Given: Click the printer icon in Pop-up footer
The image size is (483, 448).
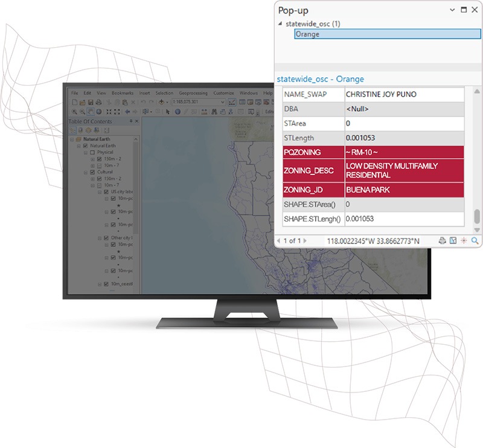Looking at the screenshot, I should [443, 241].
